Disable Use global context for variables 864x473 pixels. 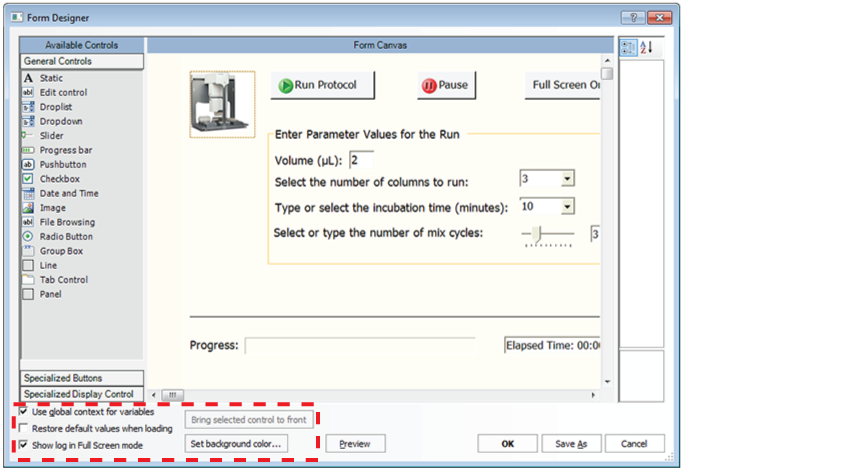pyautogui.click(x=25, y=411)
